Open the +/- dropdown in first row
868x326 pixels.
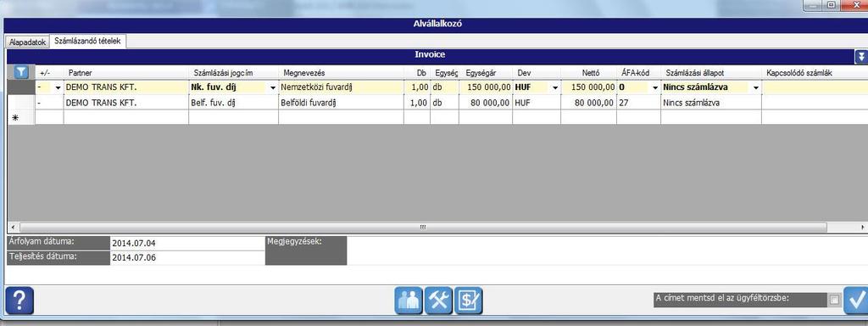[58, 87]
